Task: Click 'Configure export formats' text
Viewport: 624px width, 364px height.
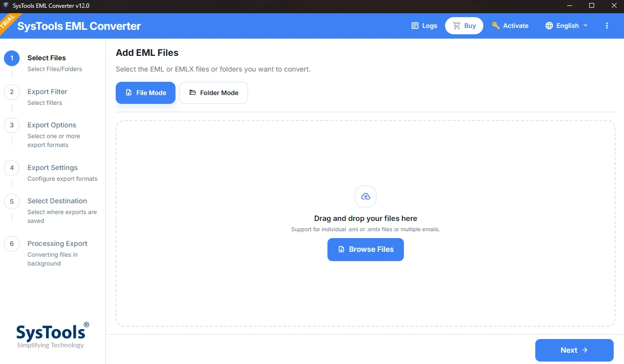Action: coord(62,179)
